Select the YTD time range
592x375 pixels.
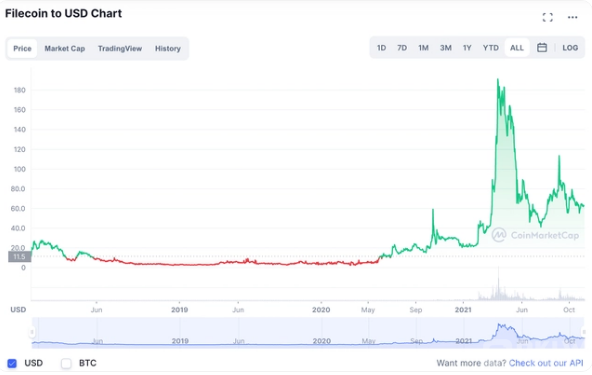coord(490,48)
